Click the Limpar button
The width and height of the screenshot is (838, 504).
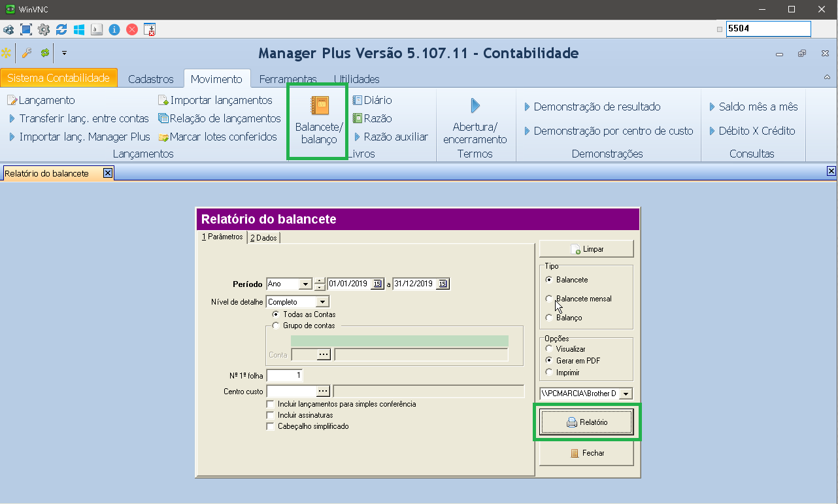click(586, 249)
